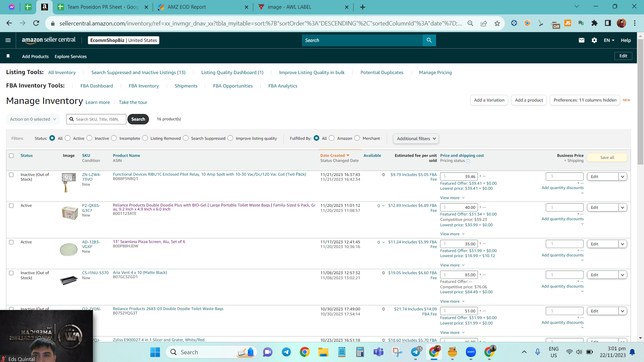Tick the checkbox for Aria Vent row
Image resolution: width=644 pixels, height=362 pixels.
pyautogui.click(x=11, y=273)
